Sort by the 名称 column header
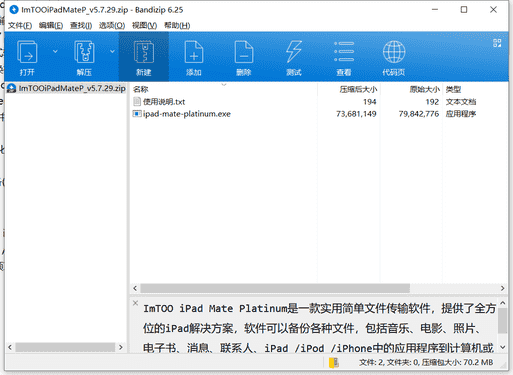The width and height of the screenshot is (513, 375). pyautogui.click(x=140, y=89)
